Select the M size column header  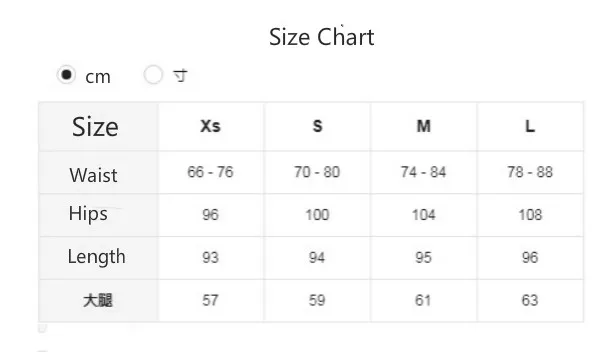(424, 126)
